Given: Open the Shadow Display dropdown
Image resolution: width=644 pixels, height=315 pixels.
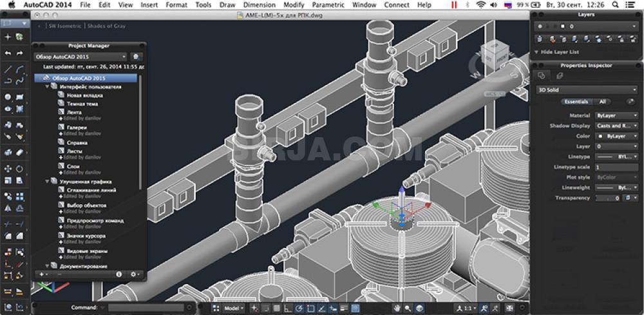Looking at the screenshot, I should (x=617, y=126).
